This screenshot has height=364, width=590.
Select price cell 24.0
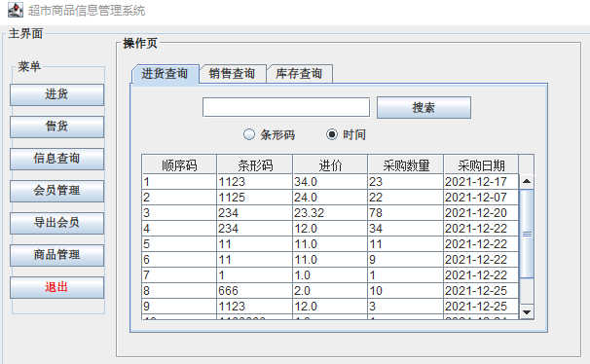(x=330, y=198)
